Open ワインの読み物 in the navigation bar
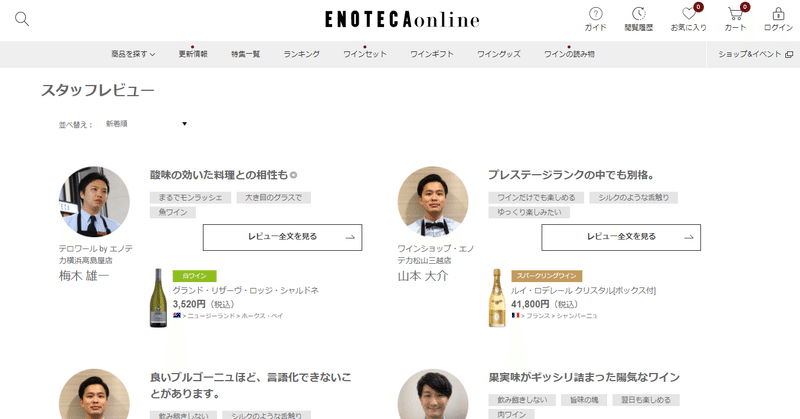Image resolution: width=800 pixels, height=419 pixels. (569, 54)
